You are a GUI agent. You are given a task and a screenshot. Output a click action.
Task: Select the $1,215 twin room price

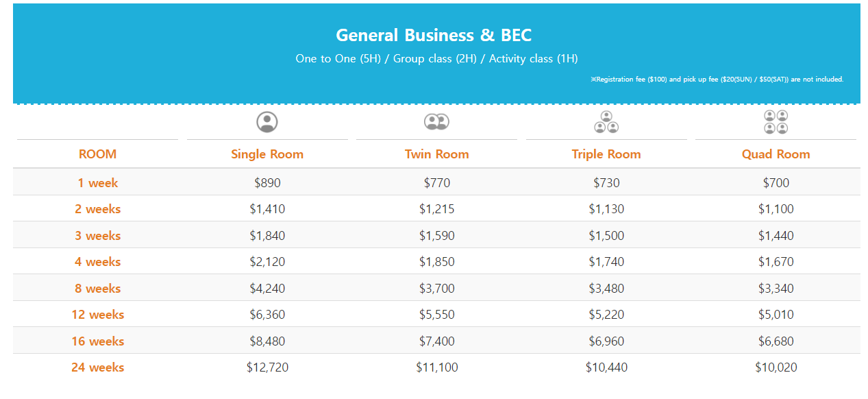tap(436, 209)
